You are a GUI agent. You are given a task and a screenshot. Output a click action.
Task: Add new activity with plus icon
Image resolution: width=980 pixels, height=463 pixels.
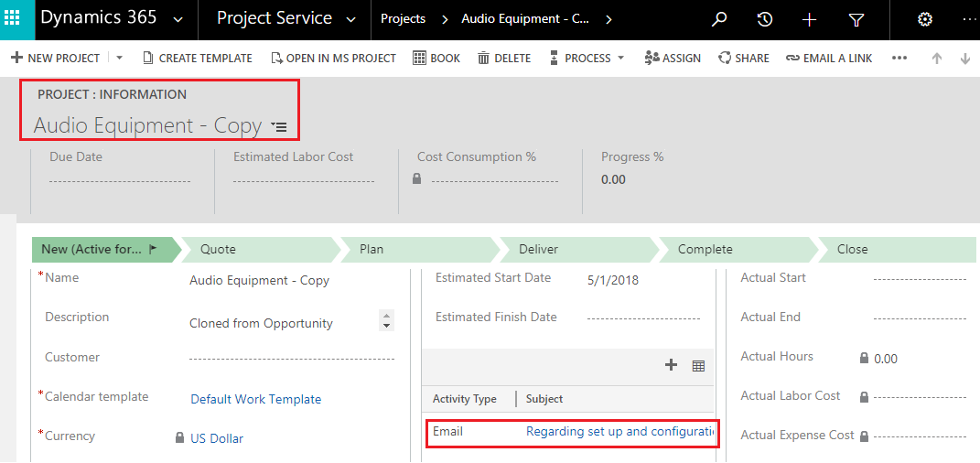(x=672, y=365)
